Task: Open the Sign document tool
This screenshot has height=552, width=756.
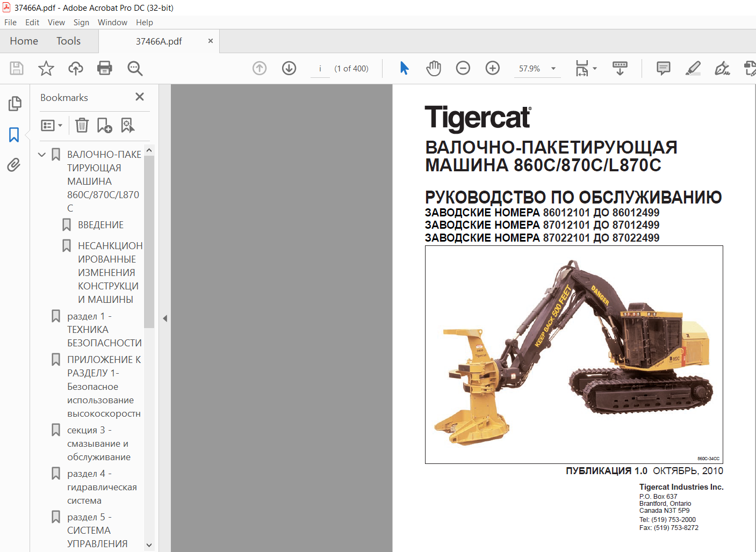Action: tap(722, 68)
